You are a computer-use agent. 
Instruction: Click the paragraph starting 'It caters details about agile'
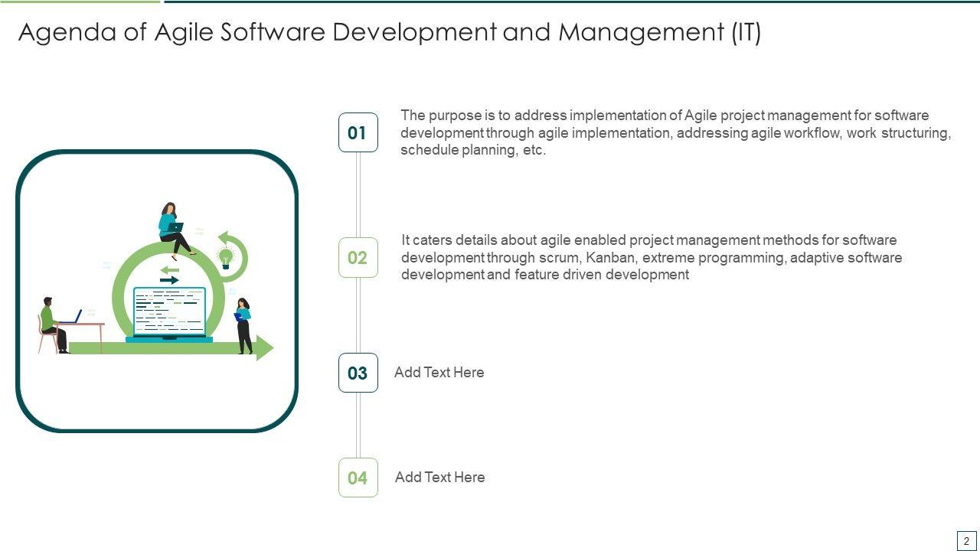tap(651, 257)
